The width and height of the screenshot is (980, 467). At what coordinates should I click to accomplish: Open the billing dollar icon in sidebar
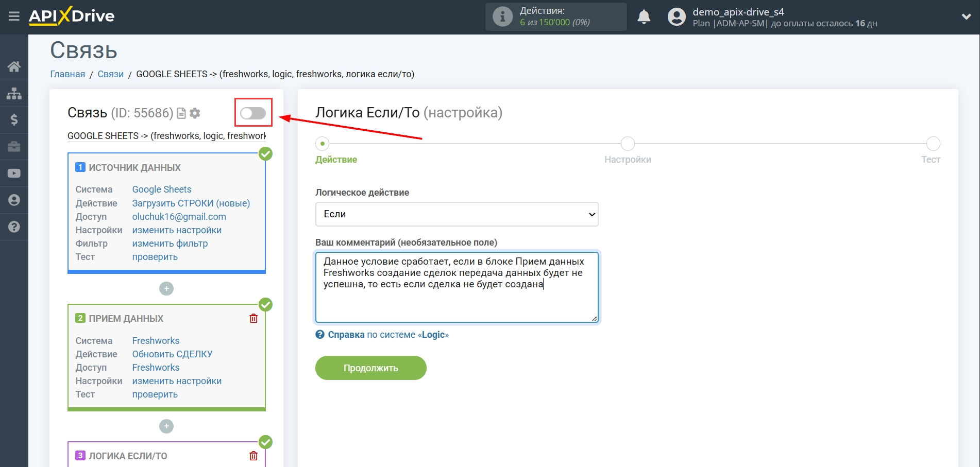pos(14,120)
